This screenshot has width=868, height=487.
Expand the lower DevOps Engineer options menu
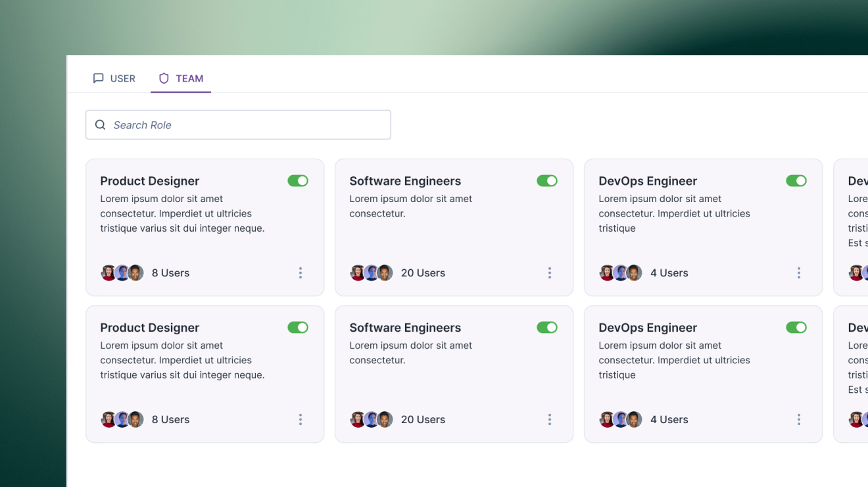tap(799, 419)
